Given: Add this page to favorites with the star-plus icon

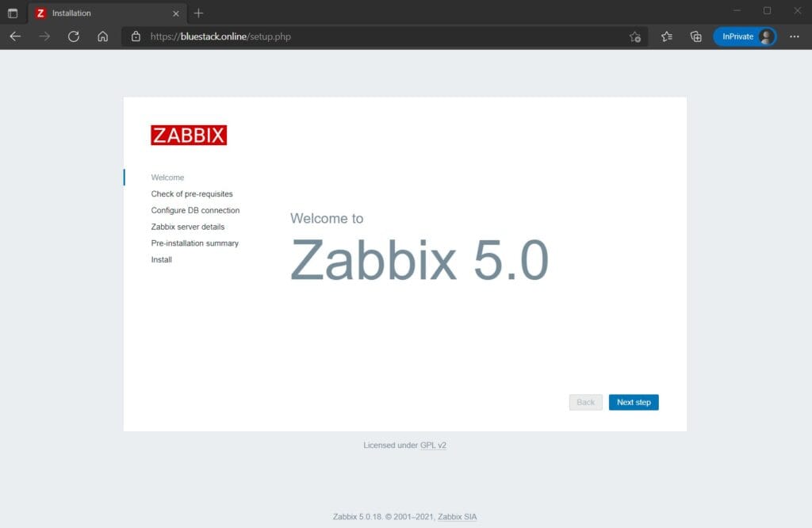Looking at the screenshot, I should pos(635,36).
